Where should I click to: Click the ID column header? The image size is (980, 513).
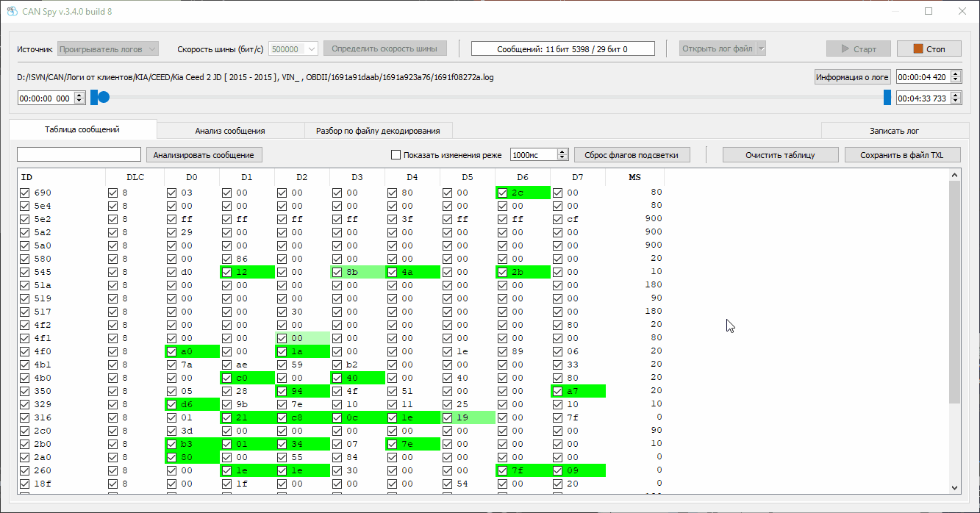click(62, 177)
